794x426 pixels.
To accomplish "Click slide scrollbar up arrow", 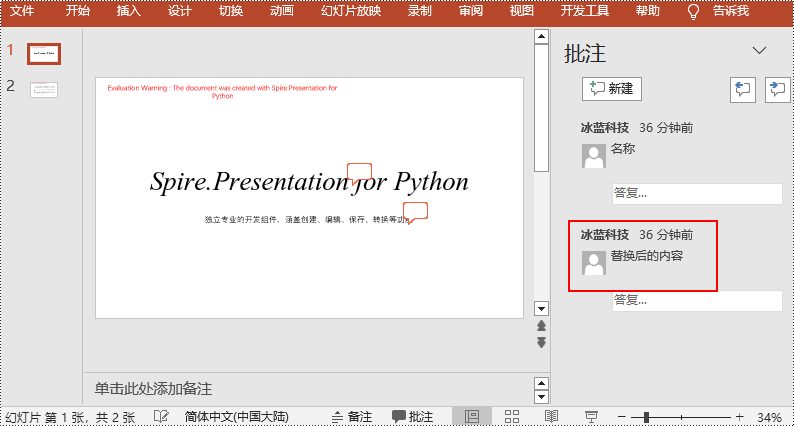I will pos(541,36).
